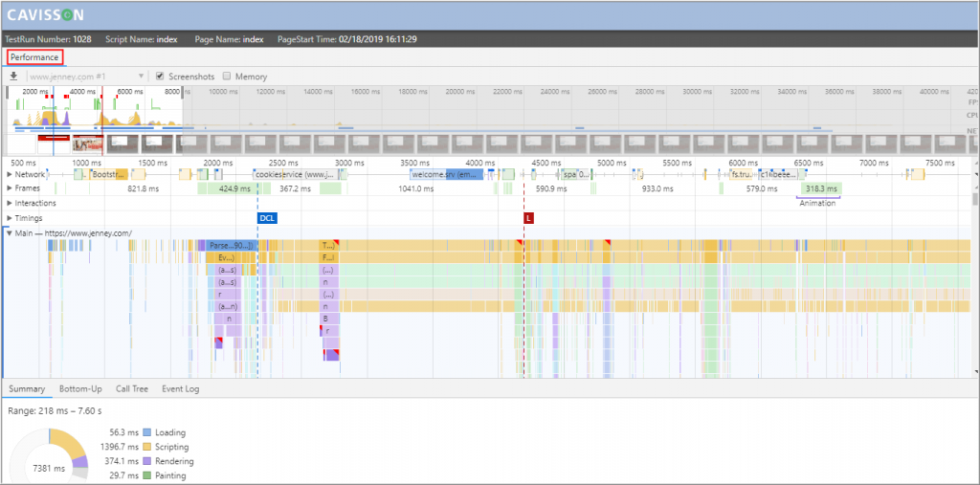The width and height of the screenshot is (980, 485).
Task: Select the Parse HTML flame block
Action: coord(232,246)
